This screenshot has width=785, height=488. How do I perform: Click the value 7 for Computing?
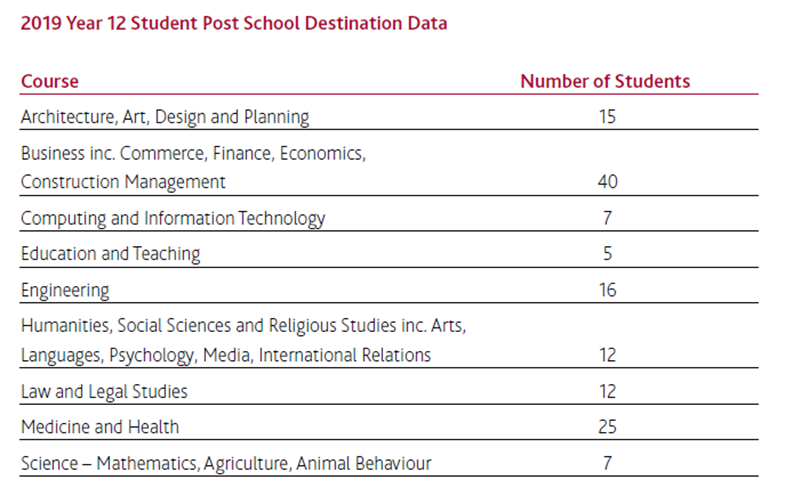point(607,218)
